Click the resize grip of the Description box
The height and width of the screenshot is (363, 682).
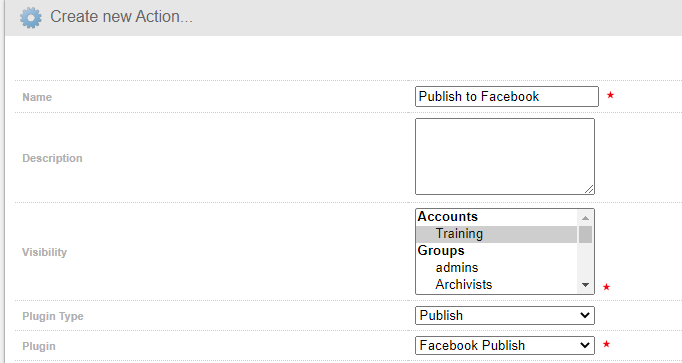tap(589, 189)
